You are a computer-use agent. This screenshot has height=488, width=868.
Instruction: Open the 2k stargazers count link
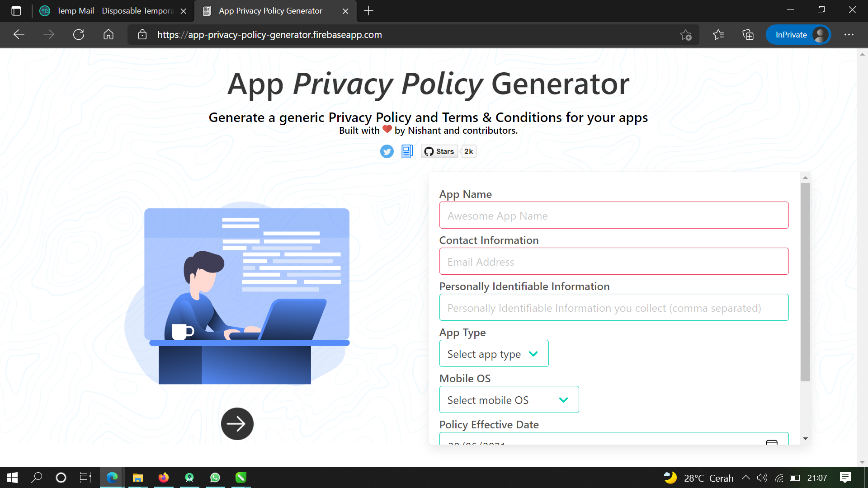(x=469, y=151)
